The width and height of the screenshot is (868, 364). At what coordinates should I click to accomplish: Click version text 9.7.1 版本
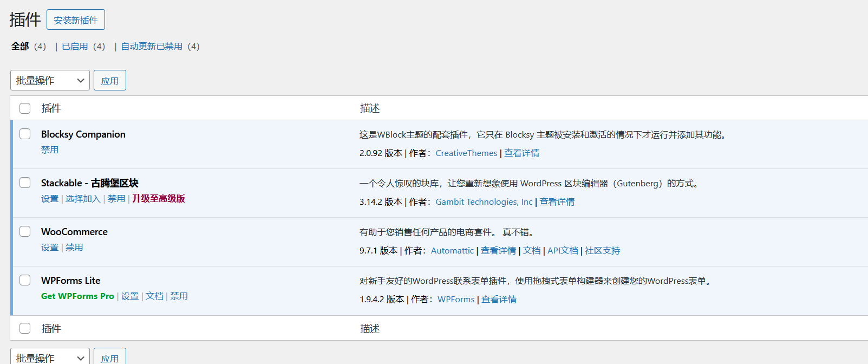(378, 251)
